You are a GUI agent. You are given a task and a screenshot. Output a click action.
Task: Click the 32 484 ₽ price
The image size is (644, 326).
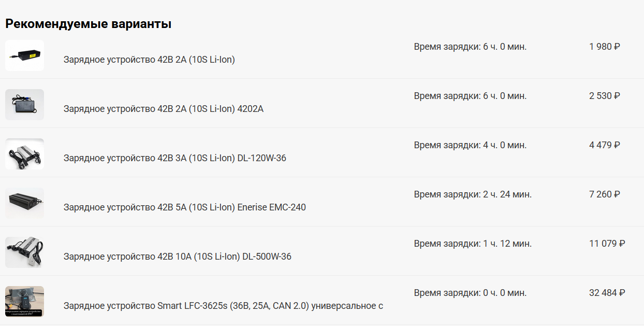tap(607, 293)
